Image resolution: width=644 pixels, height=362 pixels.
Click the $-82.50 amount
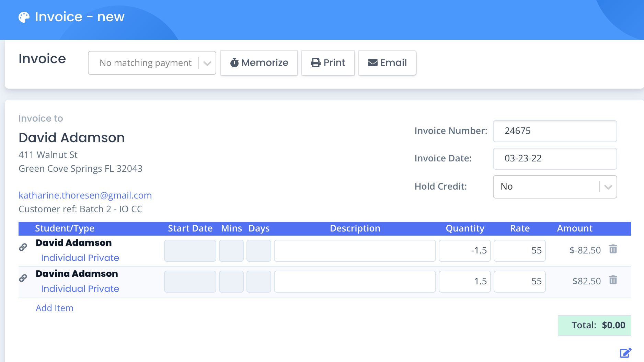tap(585, 250)
